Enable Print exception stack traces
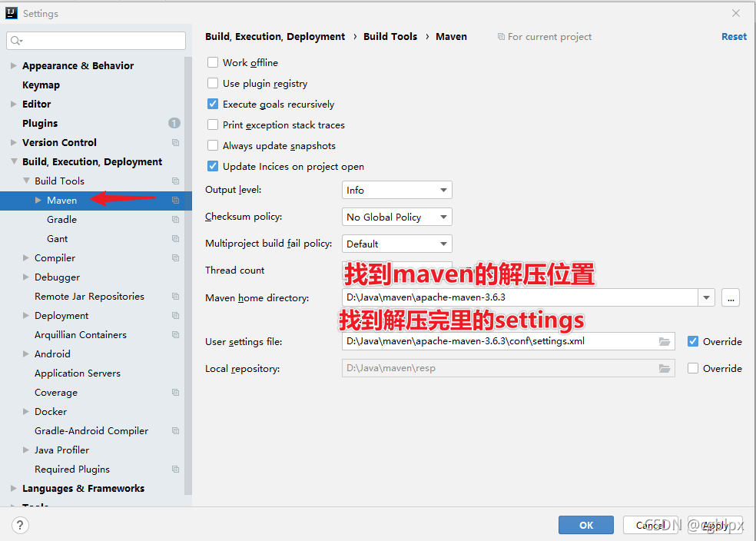This screenshot has height=541, width=756. coord(213,125)
